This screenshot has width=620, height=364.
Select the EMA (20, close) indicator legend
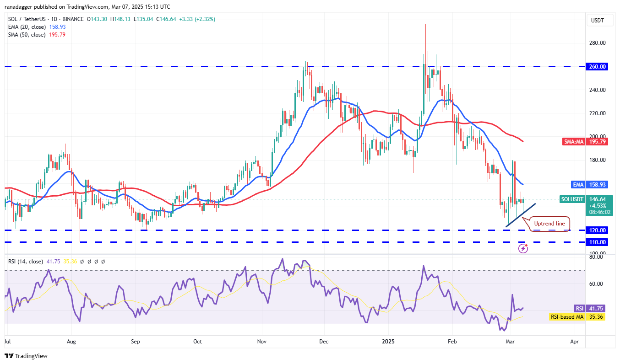[x=25, y=27]
